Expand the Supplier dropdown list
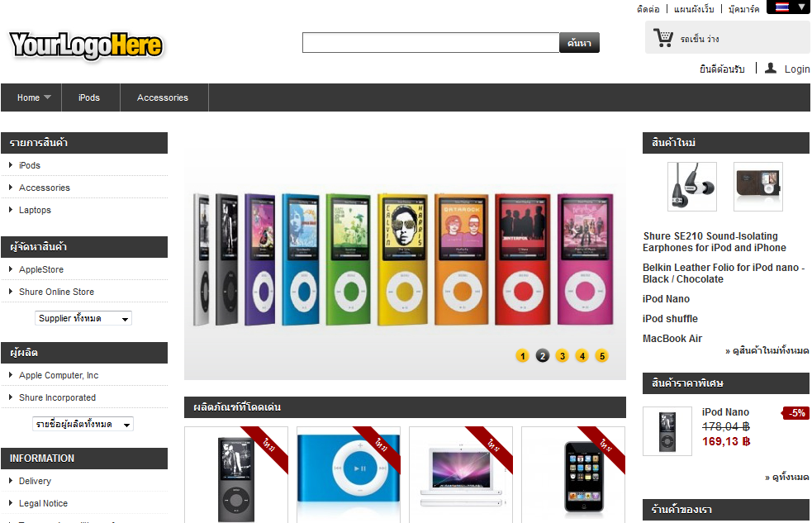Screen dimensions: 812x523 pyautogui.click(x=83, y=318)
